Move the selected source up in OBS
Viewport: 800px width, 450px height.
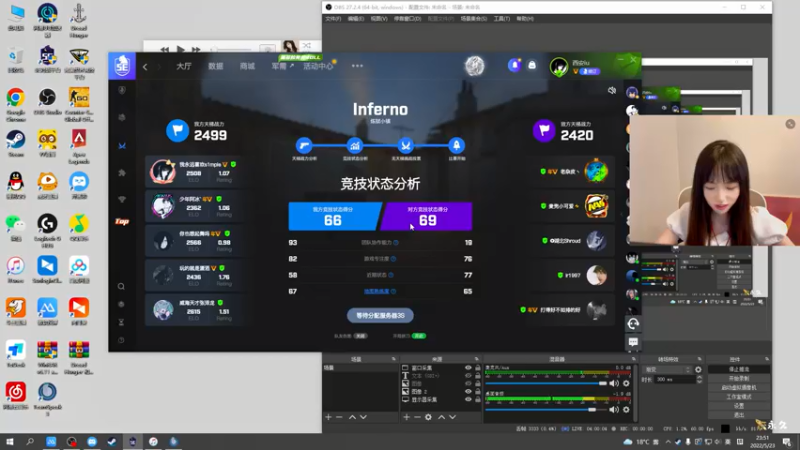[x=441, y=417]
